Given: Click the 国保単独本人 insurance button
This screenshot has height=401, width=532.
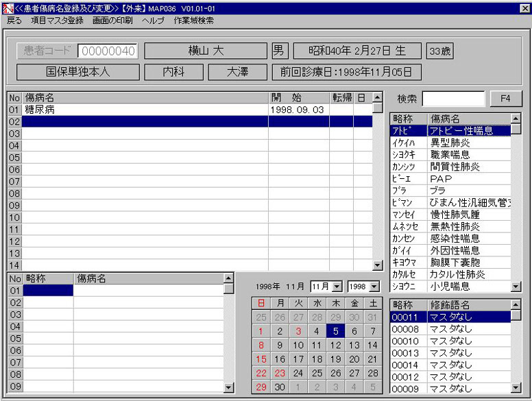Looking at the screenshot, I should point(77,72).
